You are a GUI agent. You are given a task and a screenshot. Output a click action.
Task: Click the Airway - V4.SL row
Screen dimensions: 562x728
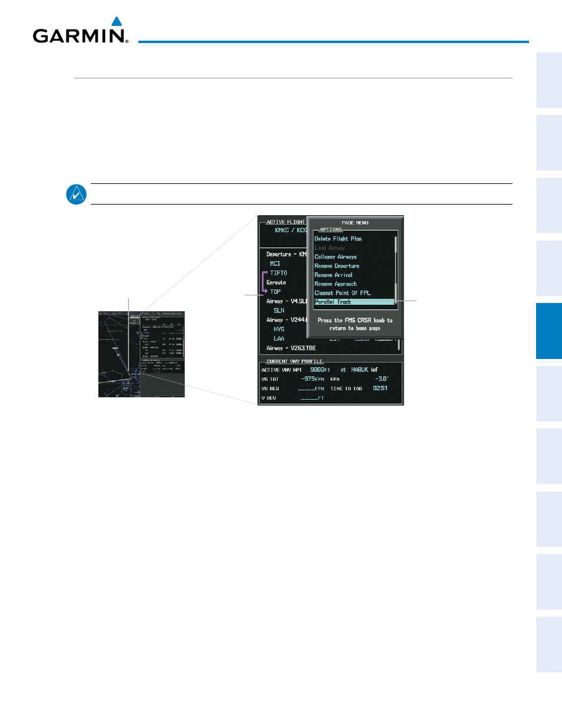click(286, 301)
